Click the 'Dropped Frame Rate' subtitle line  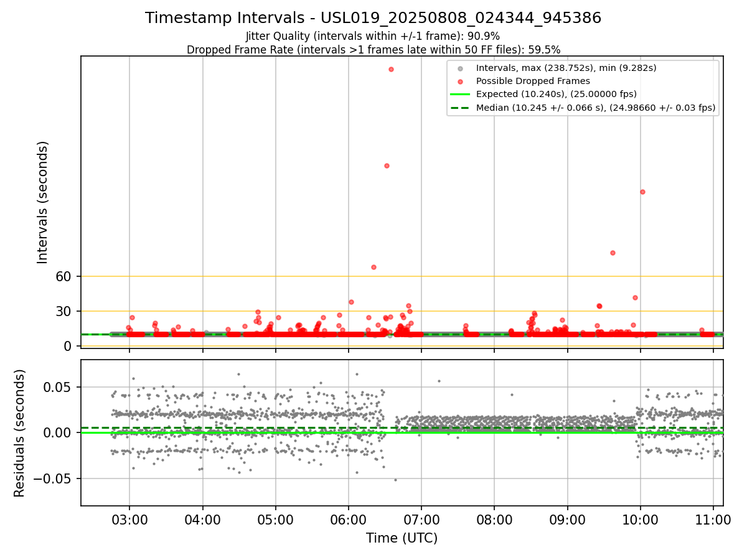[374, 50]
